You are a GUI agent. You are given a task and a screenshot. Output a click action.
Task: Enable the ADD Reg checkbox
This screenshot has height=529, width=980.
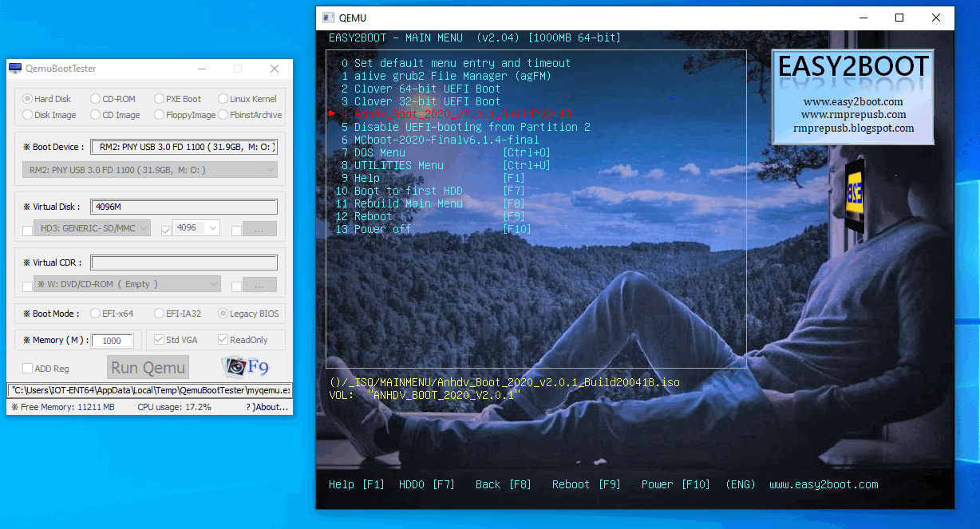pyautogui.click(x=28, y=369)
